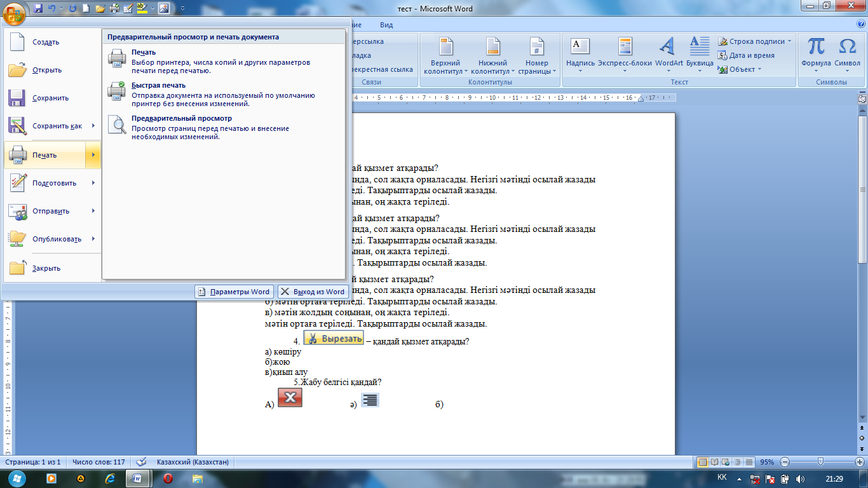Click Казахский (Казахстан) language indicator

coord(193,462)
